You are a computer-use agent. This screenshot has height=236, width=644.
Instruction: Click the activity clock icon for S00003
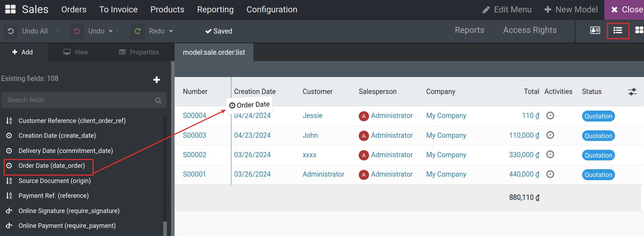tap(550, 135)
